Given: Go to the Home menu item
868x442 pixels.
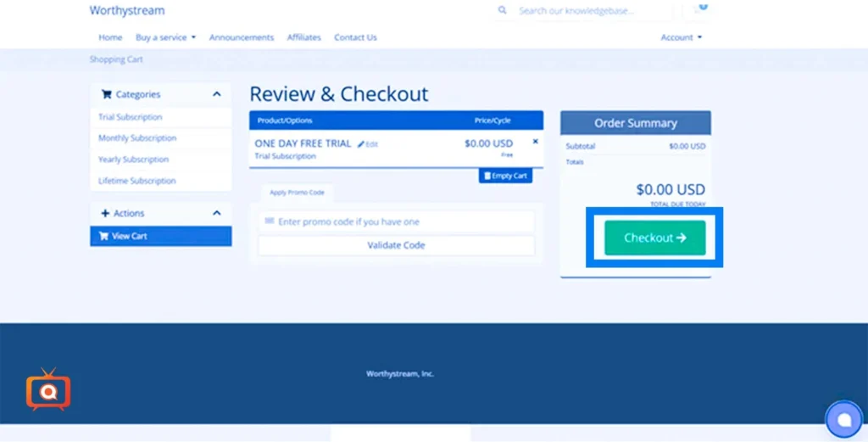Looking at the screenshot, I should [x=110, y=37].
